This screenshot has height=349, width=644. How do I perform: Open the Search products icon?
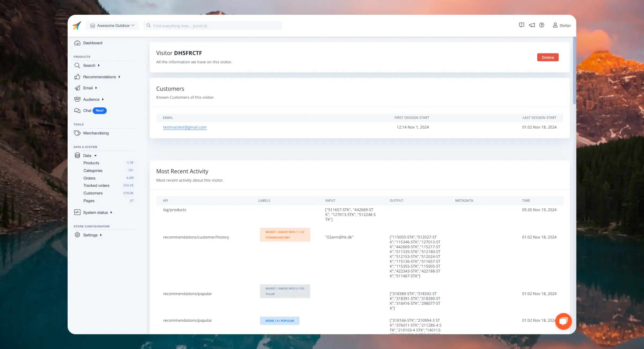tap(77, 65)
